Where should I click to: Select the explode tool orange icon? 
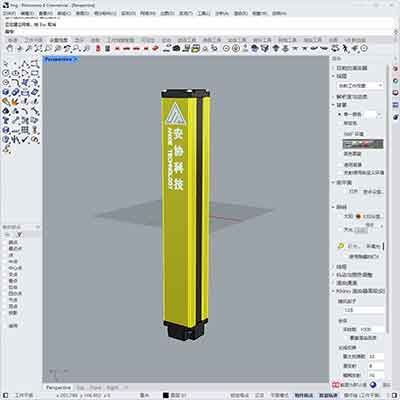coord(15,102)
